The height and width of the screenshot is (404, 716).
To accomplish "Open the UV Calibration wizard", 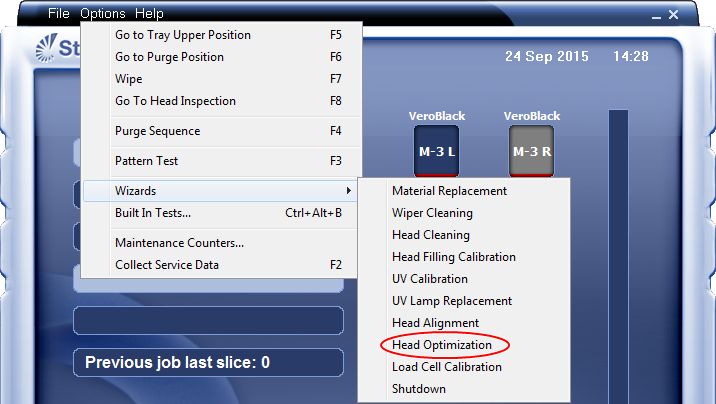I will (429, 279).
